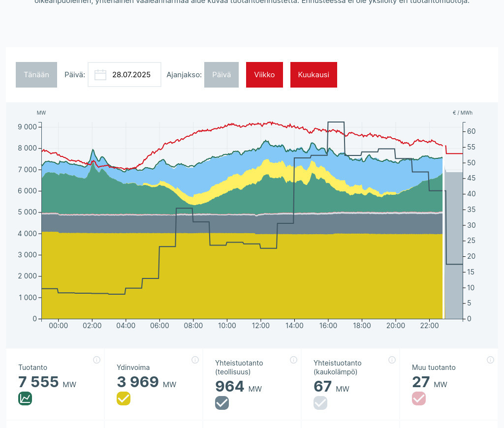This screenshot has height=428, width=504.
Task: Toggle the pink Muu tuotanto checkbox
Action: tap(419, 398)
